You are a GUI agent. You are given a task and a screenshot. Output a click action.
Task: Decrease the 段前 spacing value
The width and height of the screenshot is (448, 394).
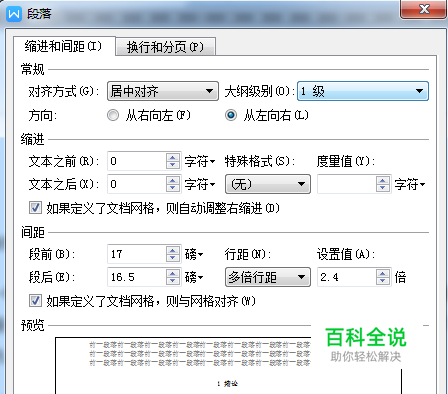tap(173, 258)
